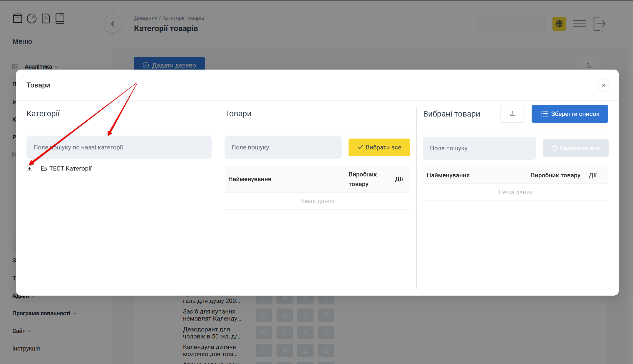Click the Товари search field
This screenshot has height=364, width=633.
283,147
